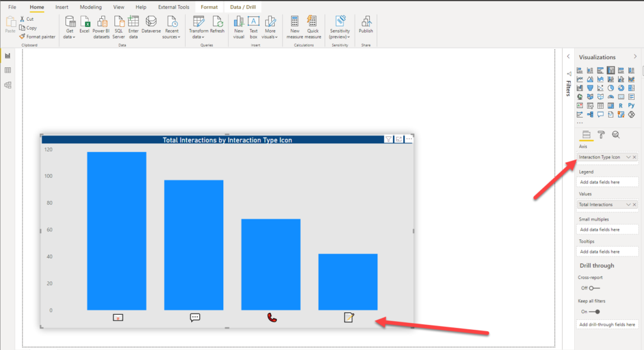This screenshot has height=350, width=644.
Task: Click the Legend Add data fields well
Action: (x=608, y=182)
